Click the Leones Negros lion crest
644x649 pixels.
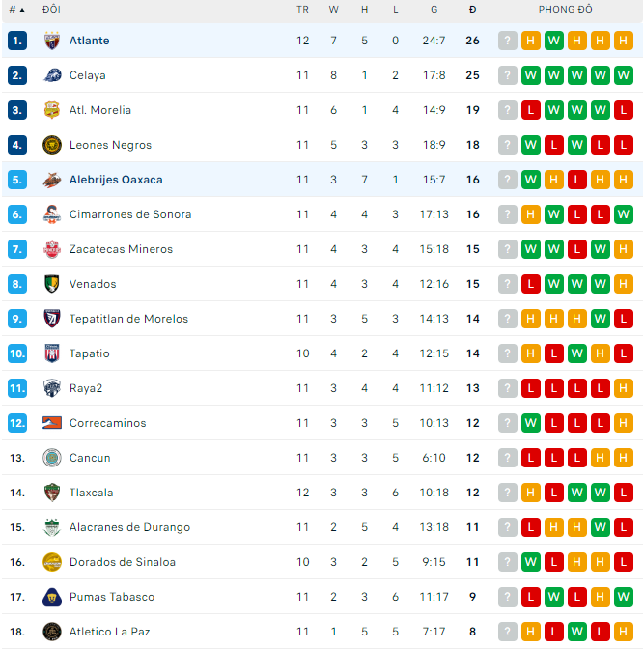pos(52,145)
